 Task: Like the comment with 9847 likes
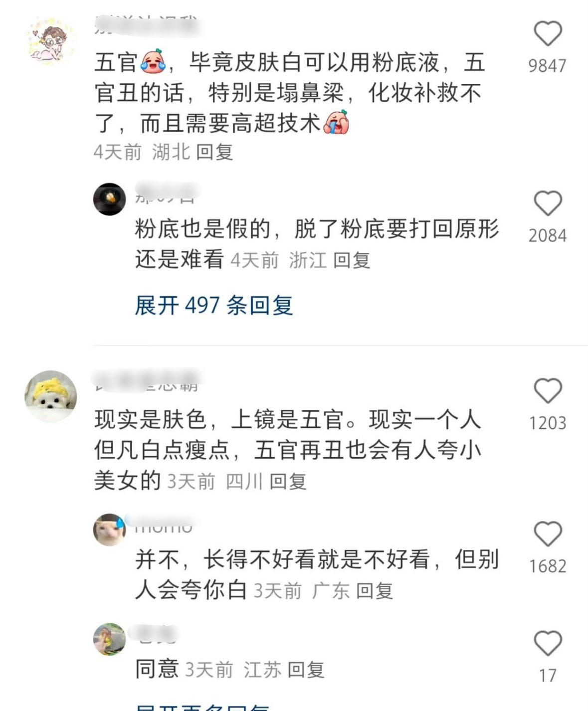(x=548, y=34)
